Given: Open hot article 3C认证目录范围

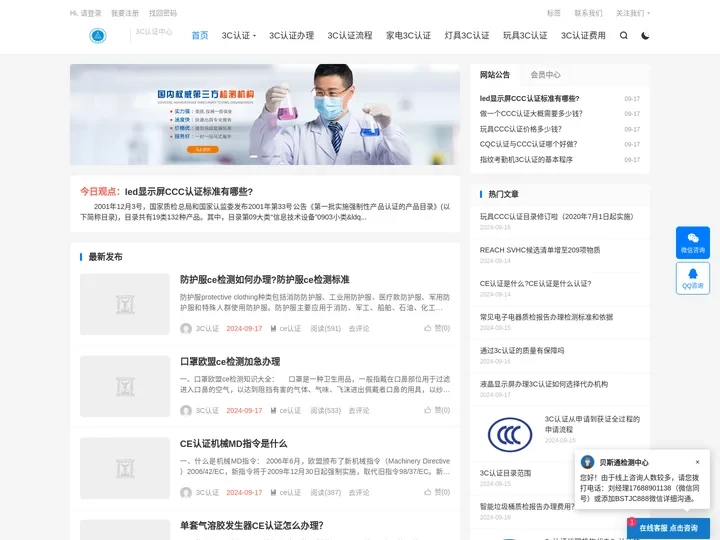Looking at the screenshot, I should 505,473.
